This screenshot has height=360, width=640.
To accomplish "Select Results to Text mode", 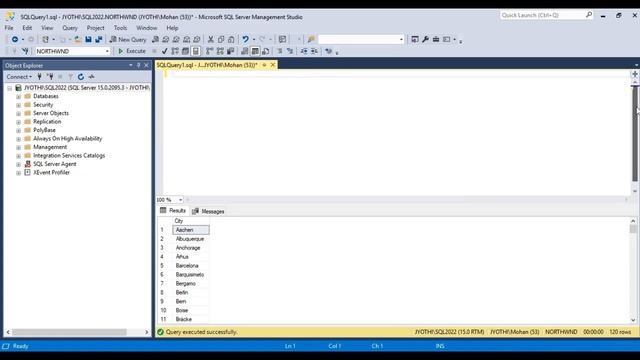I will (244, 51).
